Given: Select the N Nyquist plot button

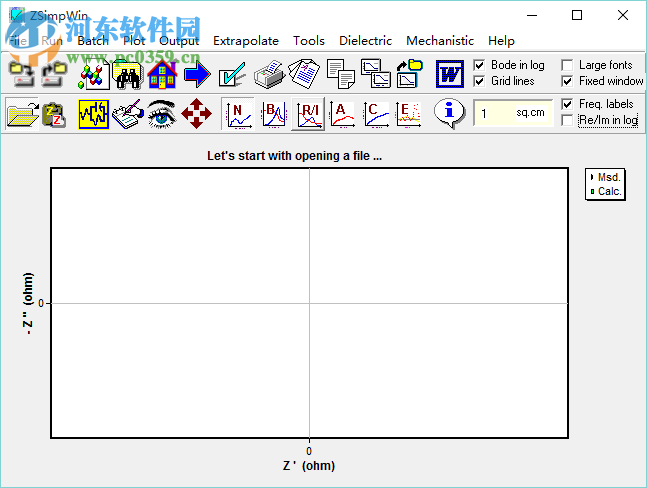Looking at the screenshot, I should coord(238,114).
